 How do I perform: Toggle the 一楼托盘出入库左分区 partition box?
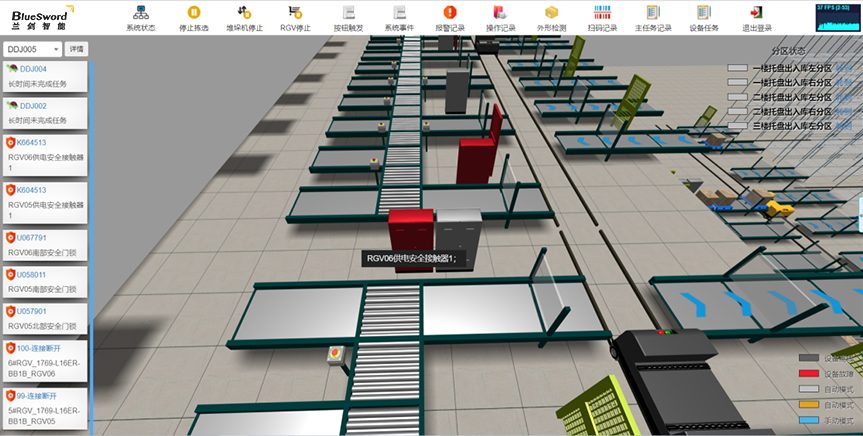click(x=737, y=69)
